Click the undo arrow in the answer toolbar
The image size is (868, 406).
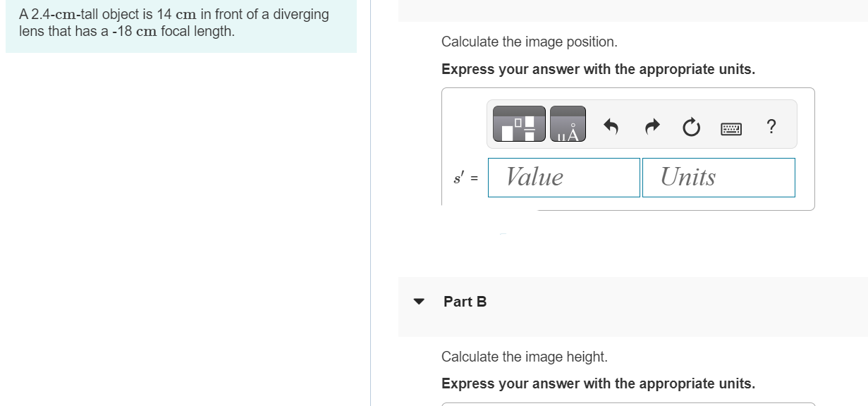(x=611, y=126)
